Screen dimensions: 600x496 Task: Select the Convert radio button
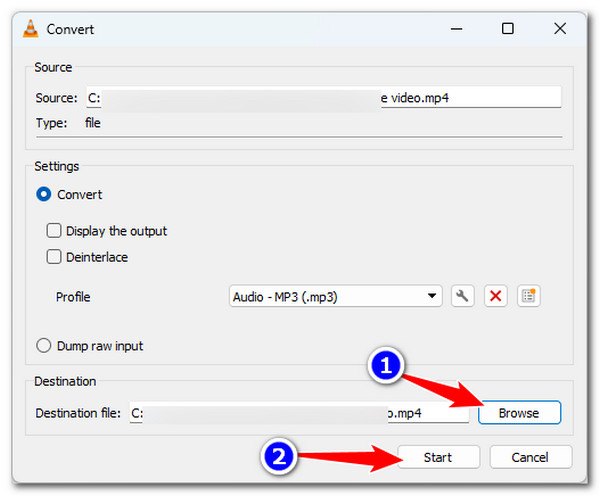pyautogui.click(x=44, y=194)
